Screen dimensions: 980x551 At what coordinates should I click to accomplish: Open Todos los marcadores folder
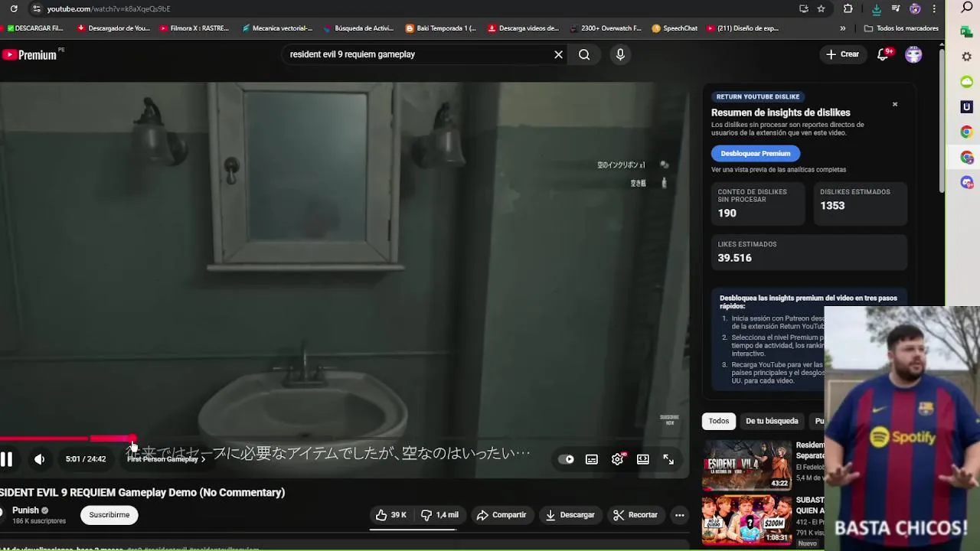[900, 28]
